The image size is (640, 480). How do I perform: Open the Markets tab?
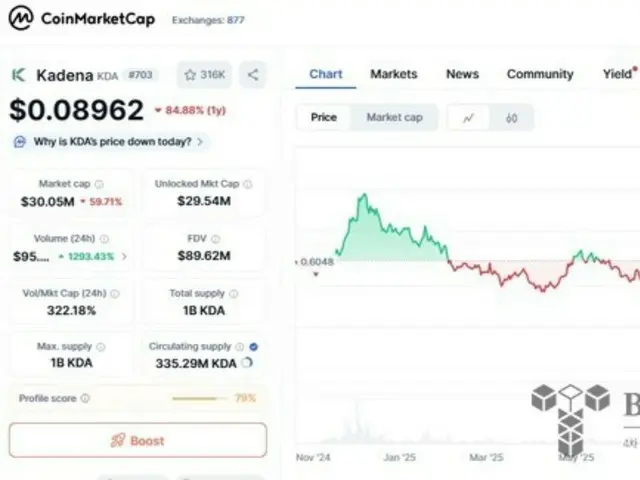[x=394, y=74]
